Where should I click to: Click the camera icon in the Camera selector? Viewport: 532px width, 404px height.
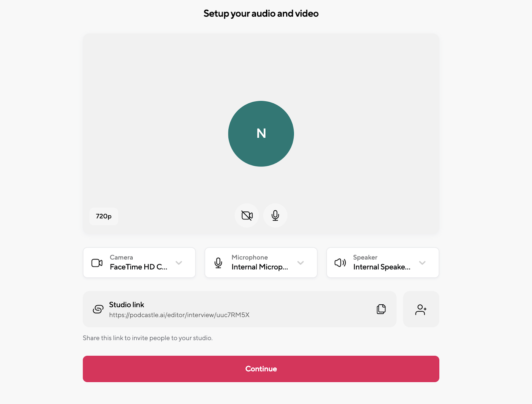point(97,263)
